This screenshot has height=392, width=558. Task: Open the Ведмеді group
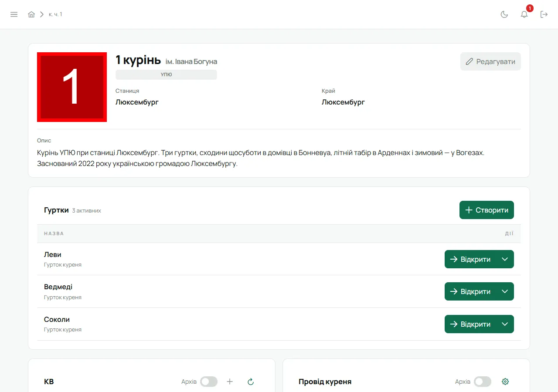tap(470, 291)
